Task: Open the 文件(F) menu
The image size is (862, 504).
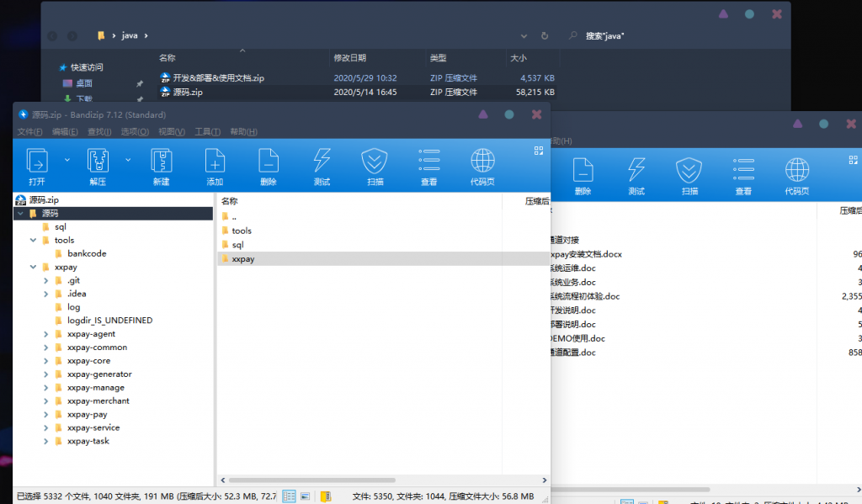Action: pos(29,132)
